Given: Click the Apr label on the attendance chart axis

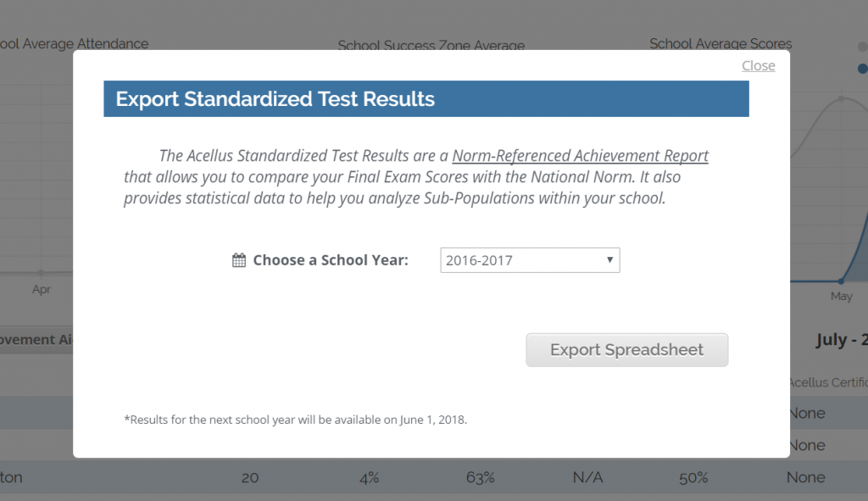Looking at the screenshot, I should [42, 288].
